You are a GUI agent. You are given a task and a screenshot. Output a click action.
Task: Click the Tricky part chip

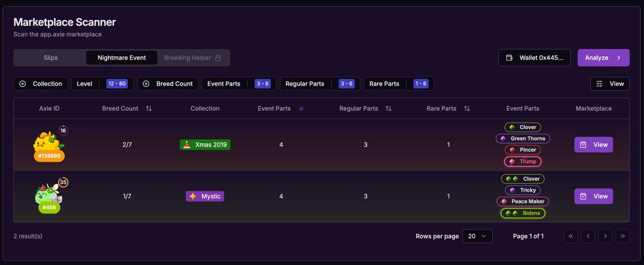tap(523, 190)
